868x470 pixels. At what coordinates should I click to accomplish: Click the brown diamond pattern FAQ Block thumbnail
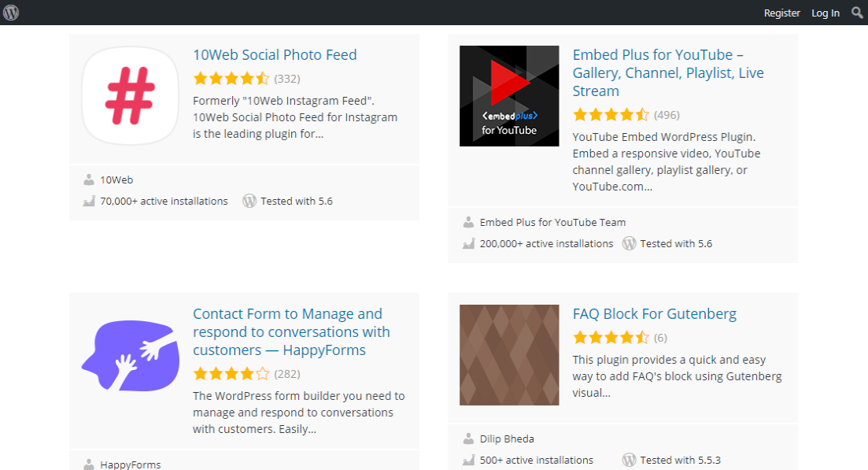[x=509, y=355]
